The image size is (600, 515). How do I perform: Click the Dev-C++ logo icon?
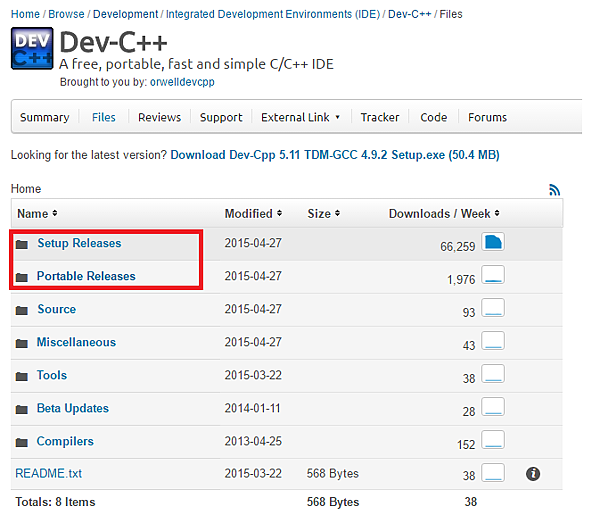point(32,48)
